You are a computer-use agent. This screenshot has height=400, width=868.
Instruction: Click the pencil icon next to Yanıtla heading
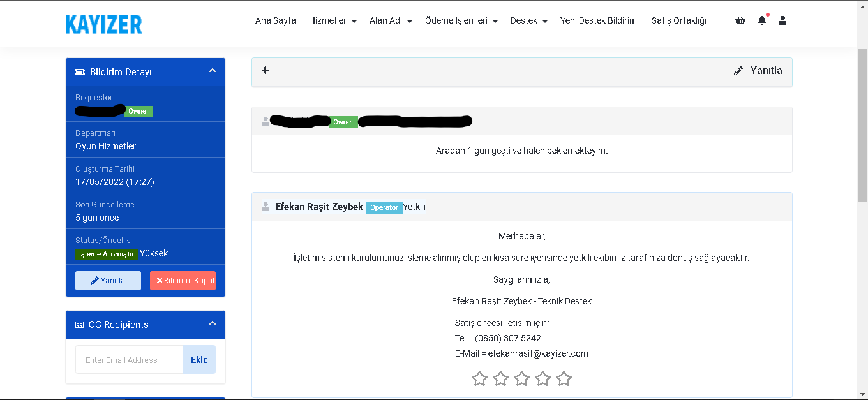point(738,71)
